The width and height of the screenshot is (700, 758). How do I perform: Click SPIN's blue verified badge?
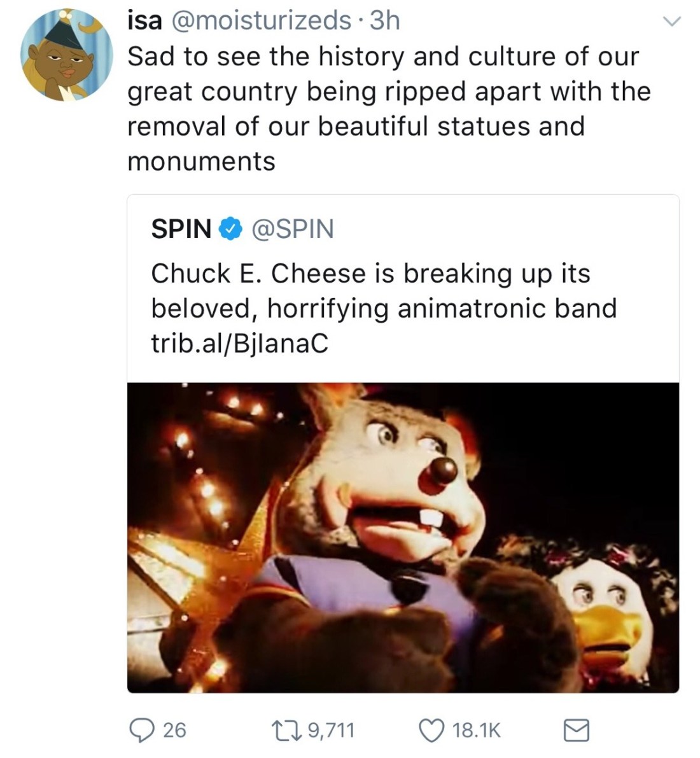pos(230,229)
